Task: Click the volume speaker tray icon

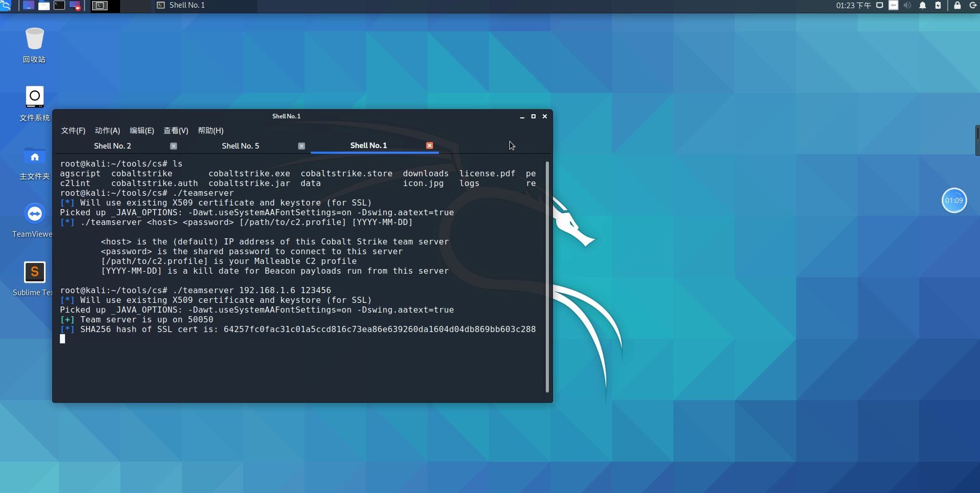Action: [x=907, y=6]
